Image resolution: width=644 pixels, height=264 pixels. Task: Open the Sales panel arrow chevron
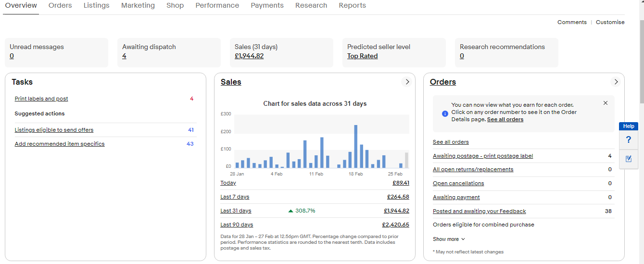click(407, 82)
